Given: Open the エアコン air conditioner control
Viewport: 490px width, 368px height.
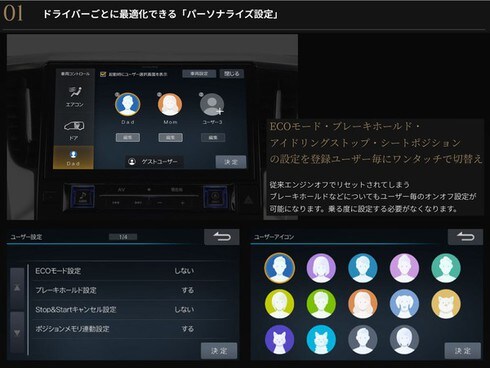Looking at the screenshot, I should coord(75,97).
